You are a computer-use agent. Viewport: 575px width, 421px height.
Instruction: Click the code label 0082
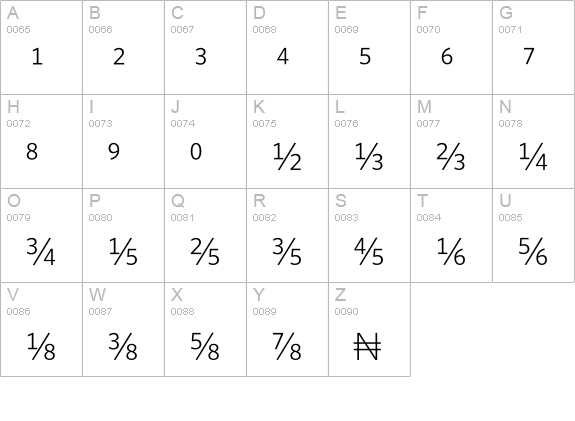tap(264, 217)
